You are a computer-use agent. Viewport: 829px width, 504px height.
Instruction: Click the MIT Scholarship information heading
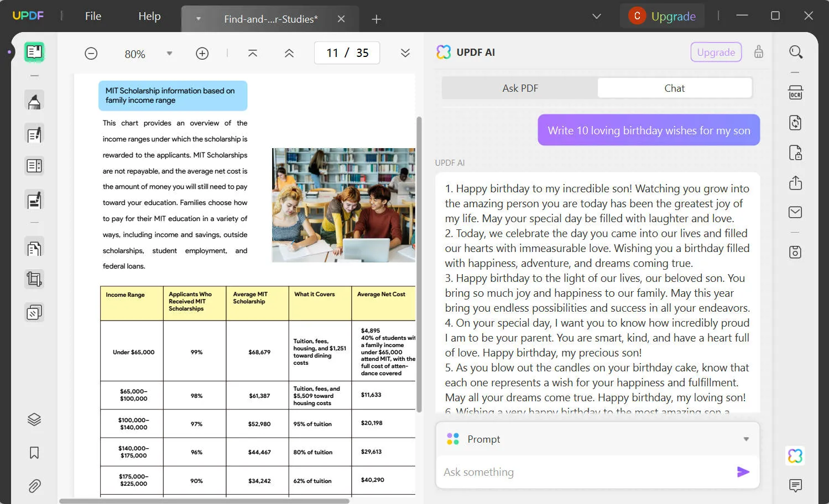[173, 96]
